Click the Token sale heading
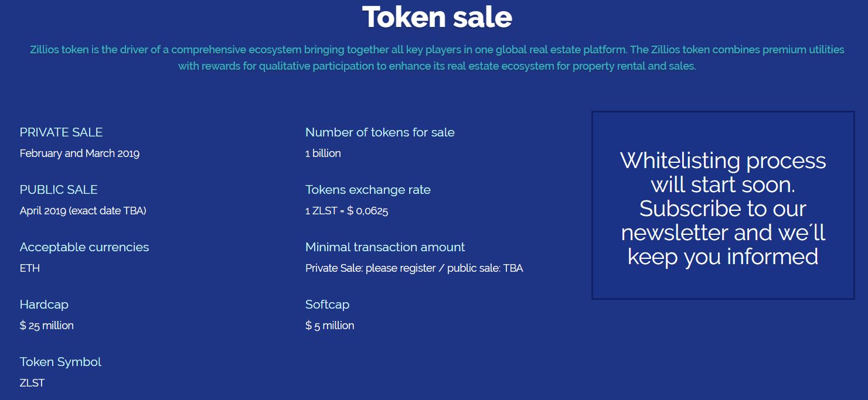The width and height of the screenshot is (868, 400). click(437, 17)
